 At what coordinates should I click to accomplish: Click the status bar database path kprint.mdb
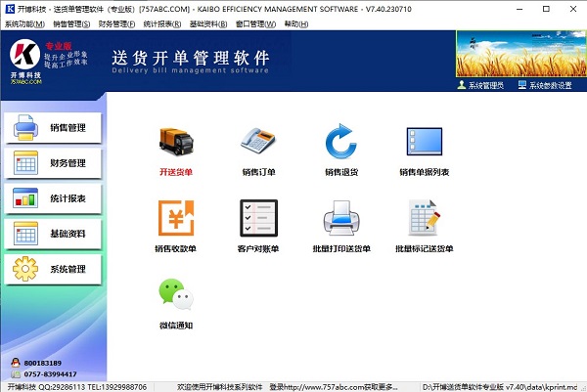(x=500, y=387)
